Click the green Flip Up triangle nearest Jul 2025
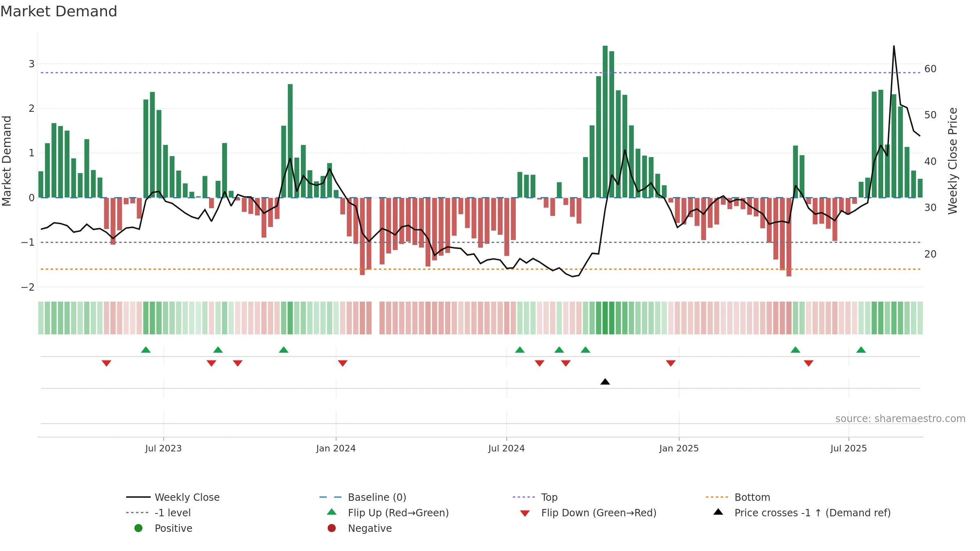The image size is (980, 551). click(x=861, y=350)
